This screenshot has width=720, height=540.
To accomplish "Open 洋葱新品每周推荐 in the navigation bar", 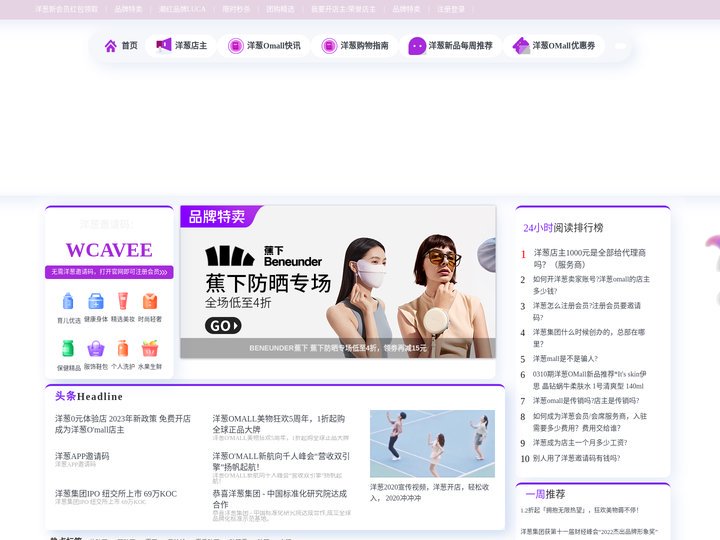I will tap(450, 46).
